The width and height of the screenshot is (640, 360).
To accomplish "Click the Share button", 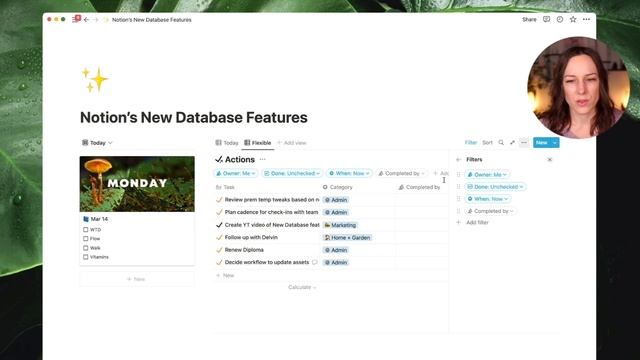I will tap(529, 19).
